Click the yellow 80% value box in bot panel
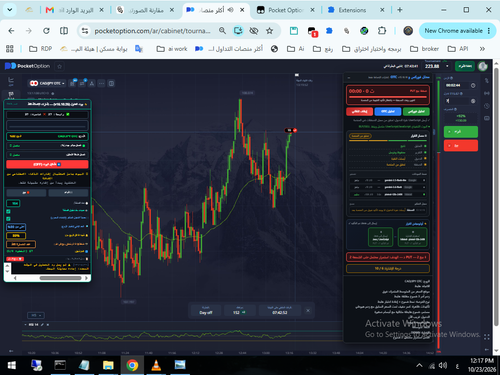 click(x=16, y=236)
